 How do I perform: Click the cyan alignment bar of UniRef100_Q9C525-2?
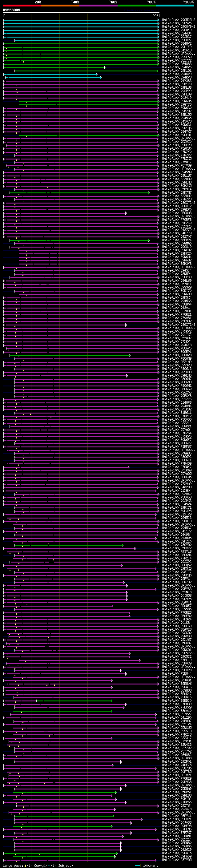pos(81,20)
